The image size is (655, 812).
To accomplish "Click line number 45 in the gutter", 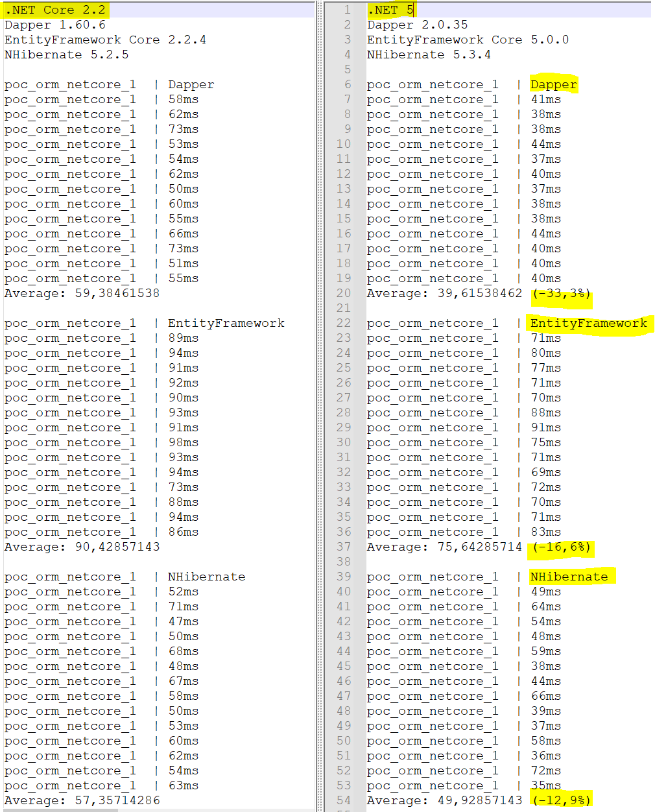I will click(x=344, y=666).
